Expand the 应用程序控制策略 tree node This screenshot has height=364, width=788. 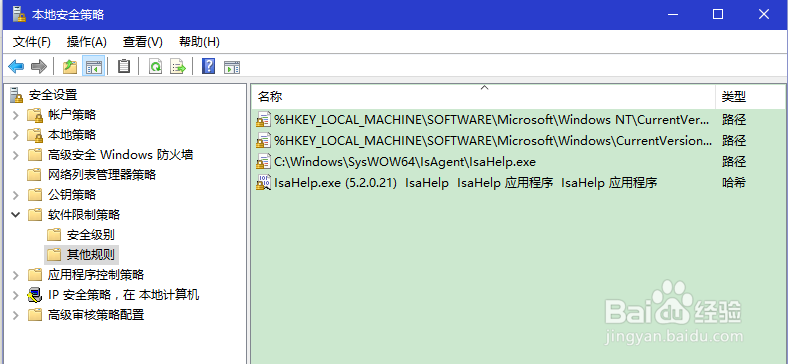tap(16, 276)
